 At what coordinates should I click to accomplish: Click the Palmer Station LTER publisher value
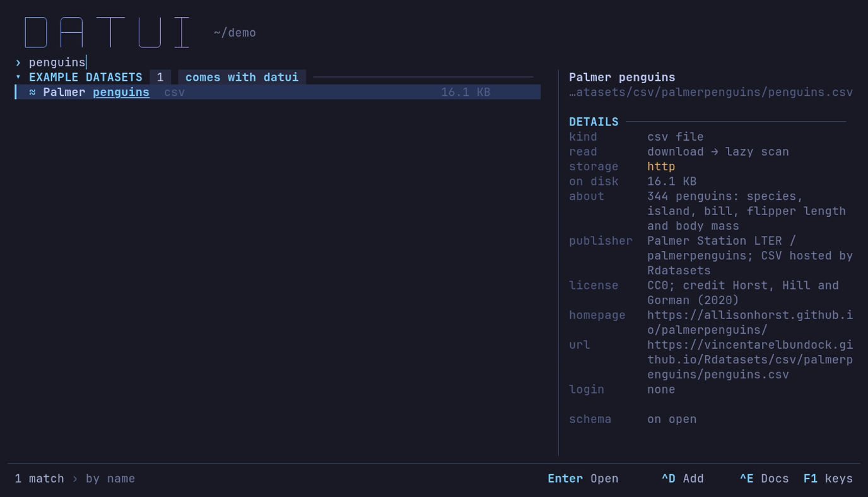click(750, 255)
